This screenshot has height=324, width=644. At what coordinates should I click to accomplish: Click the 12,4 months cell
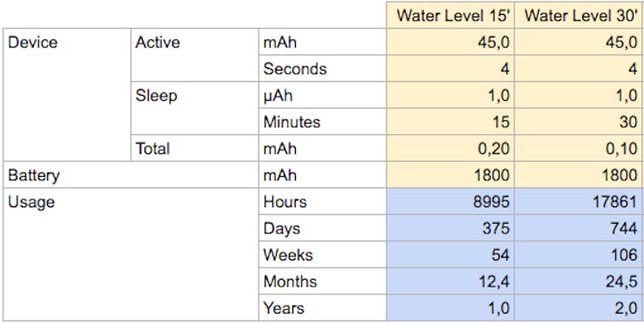[450, 280]
